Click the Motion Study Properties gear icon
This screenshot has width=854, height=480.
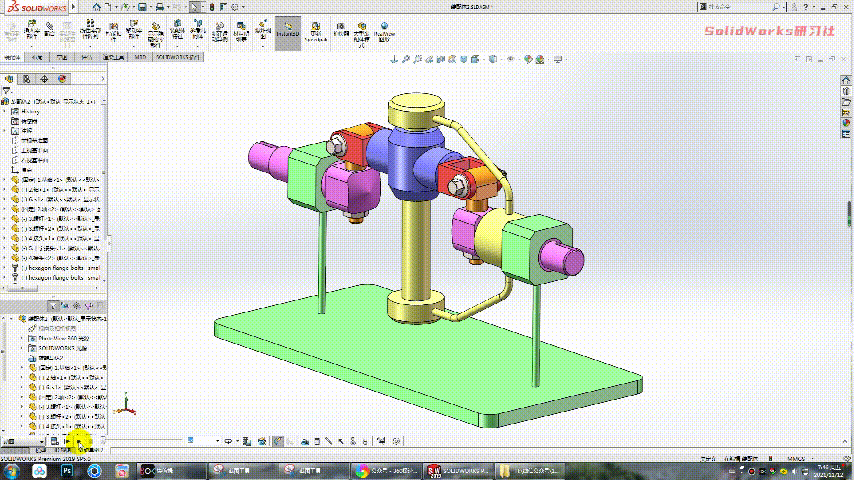pyautogui.click(x=396, y=441)
